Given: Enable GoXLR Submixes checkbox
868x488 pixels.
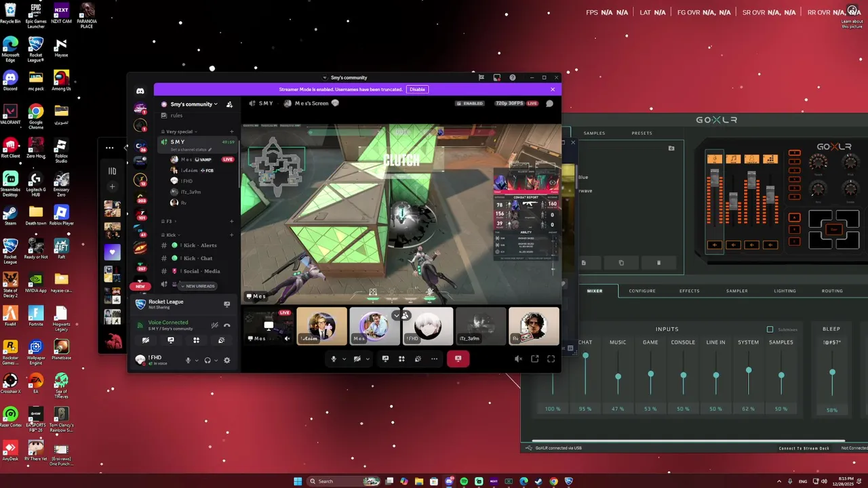Looking at the screenshot, I should coord(770,329).
